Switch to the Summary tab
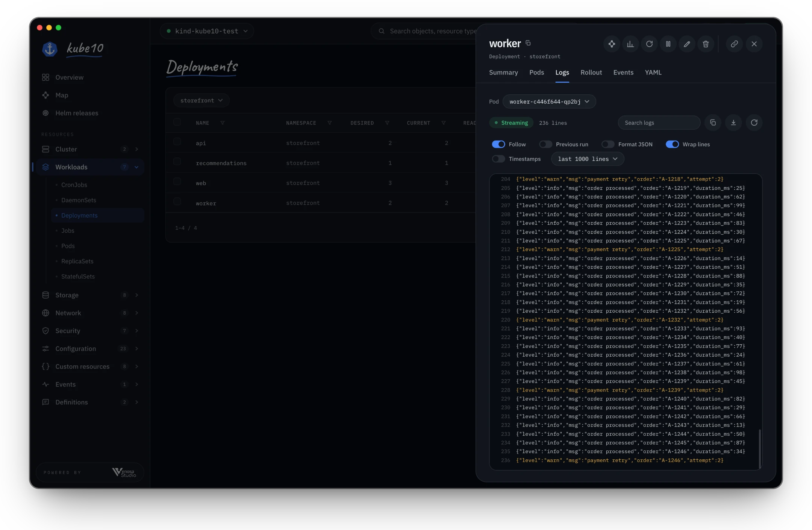The width and height of the screenshot is (812, 530). (503, 73)
